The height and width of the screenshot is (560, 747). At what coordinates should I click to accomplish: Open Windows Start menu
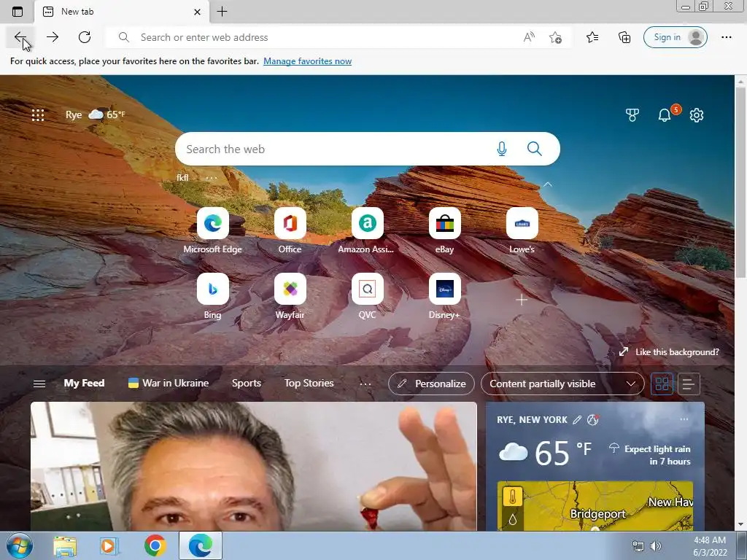click(x=20, y=545)
